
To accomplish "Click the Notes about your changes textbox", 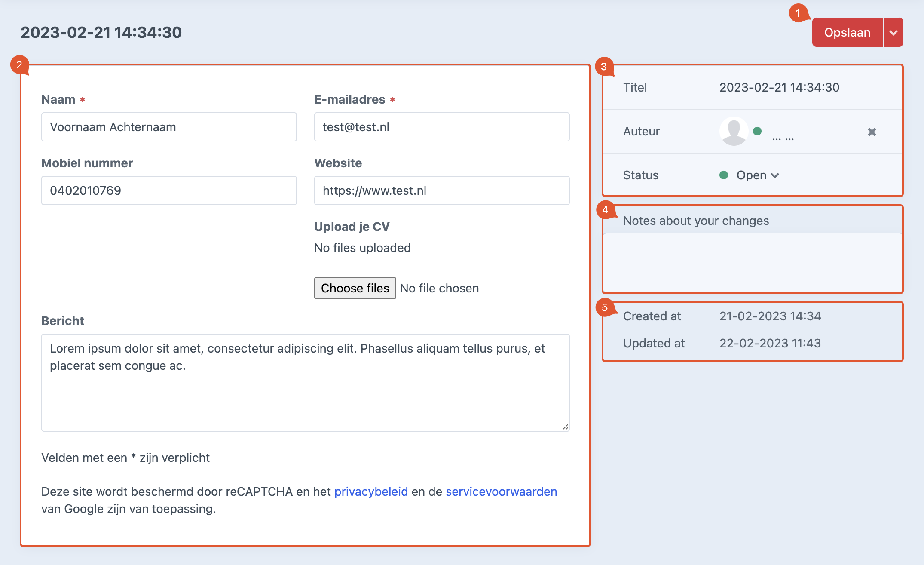I will pyautogui.click(x=752, y=262).
